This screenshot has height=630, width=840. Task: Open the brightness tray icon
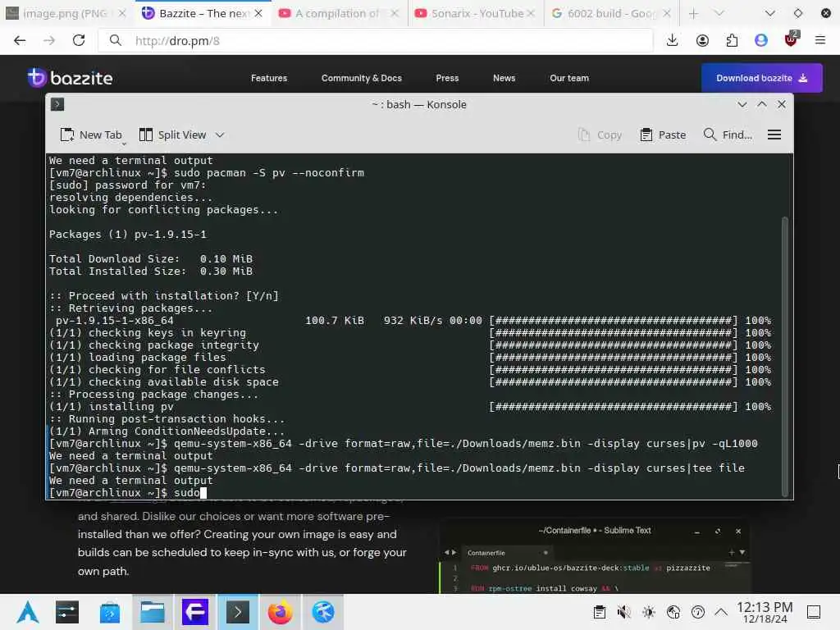[x=648, y=612]
